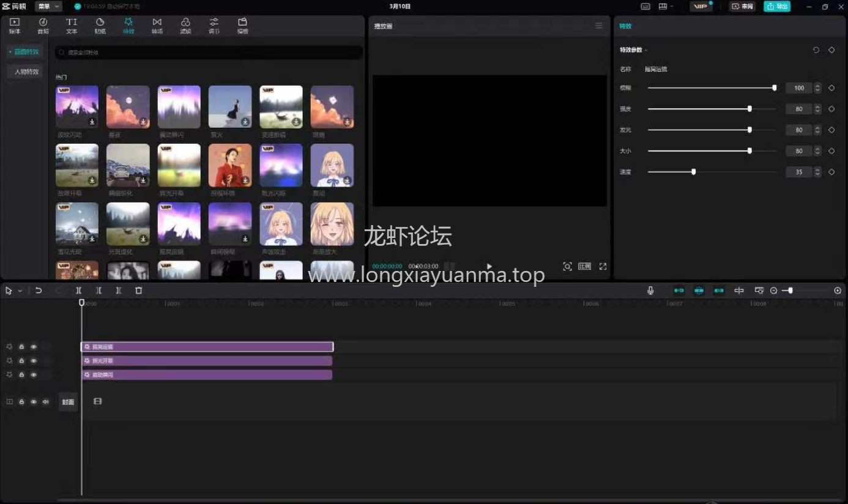Select the 声波攻击 effect thumbnail

tap(281, 224)
